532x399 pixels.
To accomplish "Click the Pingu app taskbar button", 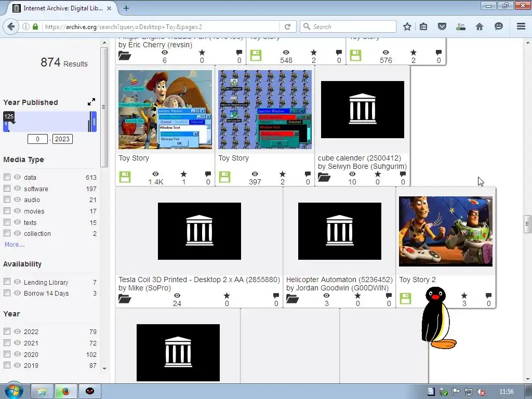I will tap(89, 392).
